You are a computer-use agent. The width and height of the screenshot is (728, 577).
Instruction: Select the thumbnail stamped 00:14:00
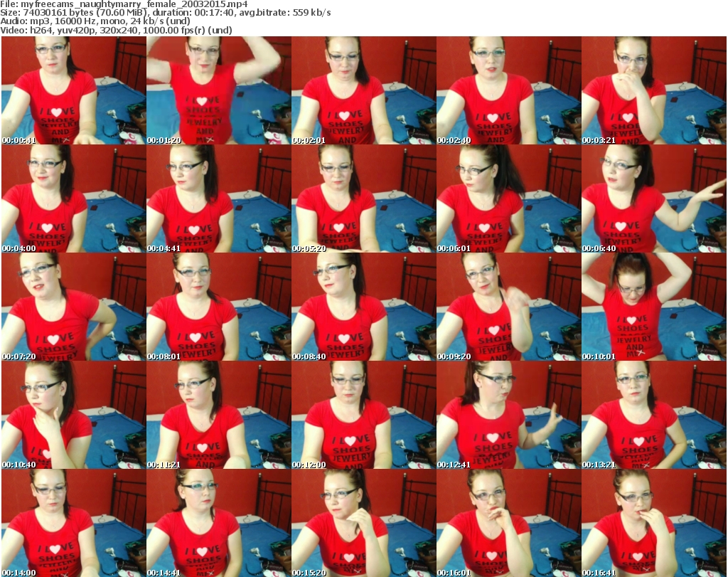(x=74, y=524)
